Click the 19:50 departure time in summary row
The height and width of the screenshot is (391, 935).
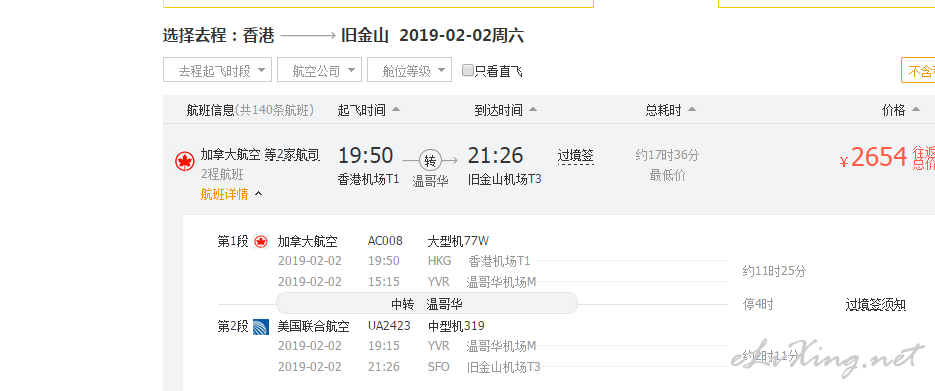coord(366,156)
